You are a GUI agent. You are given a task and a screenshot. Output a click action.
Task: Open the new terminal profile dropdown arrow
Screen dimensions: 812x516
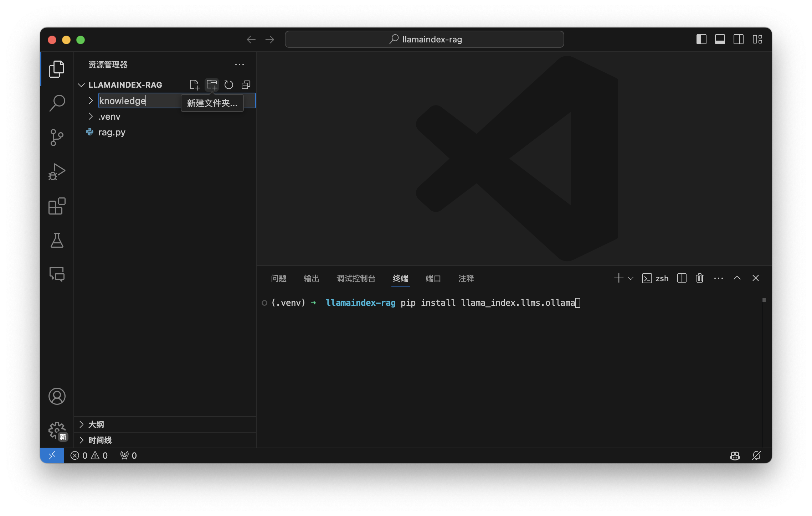(631, 278)
